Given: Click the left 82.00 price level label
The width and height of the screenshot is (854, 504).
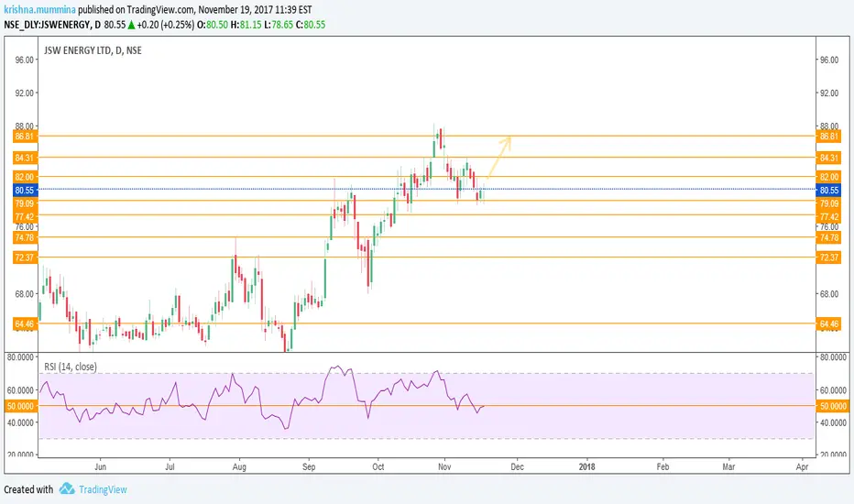Looking at the screenshot, I should [25, 177].
